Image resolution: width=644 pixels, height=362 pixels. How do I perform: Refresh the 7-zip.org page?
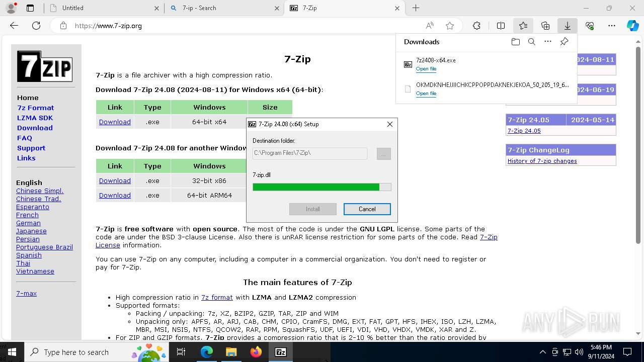tap(36, 26)
